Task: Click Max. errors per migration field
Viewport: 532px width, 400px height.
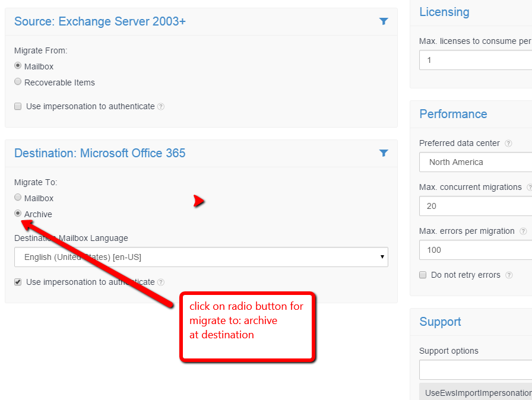Action: point(476,250)
